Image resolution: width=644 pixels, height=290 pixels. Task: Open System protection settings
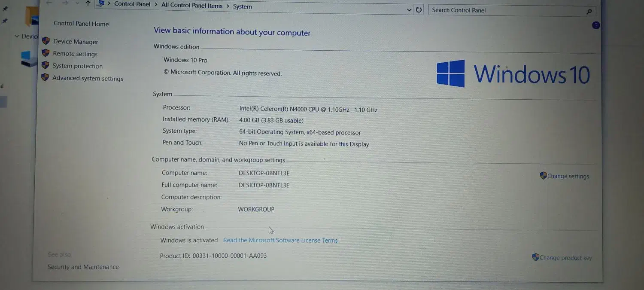[78, 66]
